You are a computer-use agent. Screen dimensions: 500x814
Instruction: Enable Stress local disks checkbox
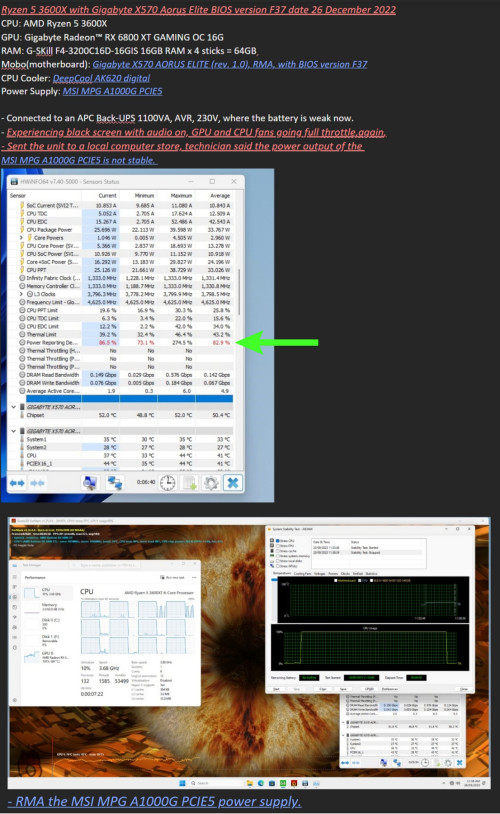tap(277, 561)
